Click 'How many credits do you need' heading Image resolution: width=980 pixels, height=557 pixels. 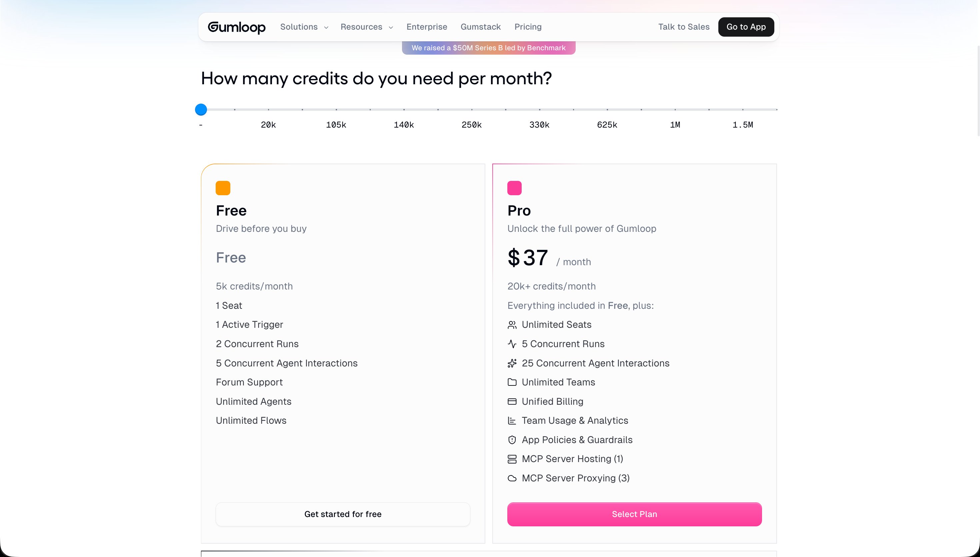376,78
